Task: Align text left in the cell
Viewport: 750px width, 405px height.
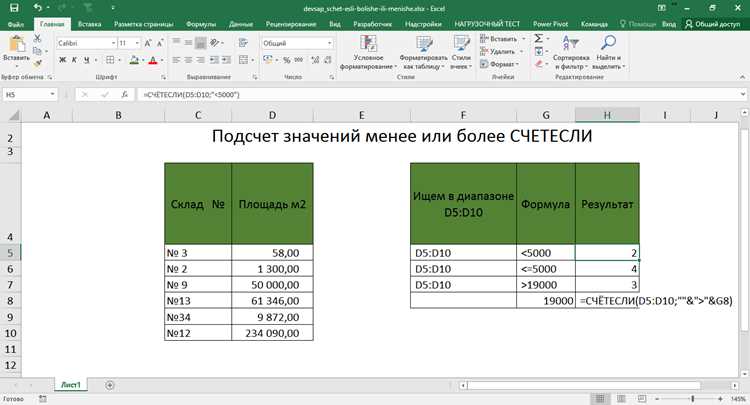Action: 176,60
